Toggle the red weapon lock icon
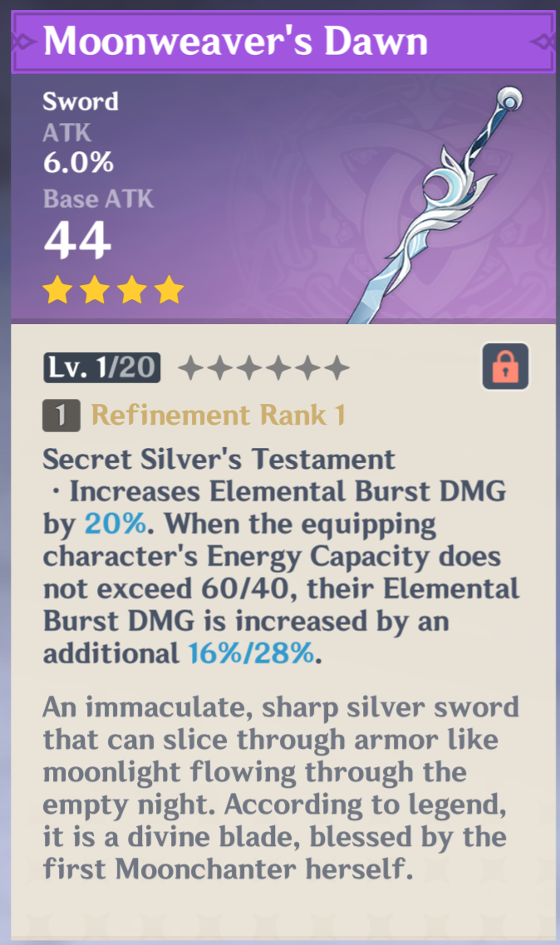The height and width of the screenshot is (945, 560). (505, 367)
